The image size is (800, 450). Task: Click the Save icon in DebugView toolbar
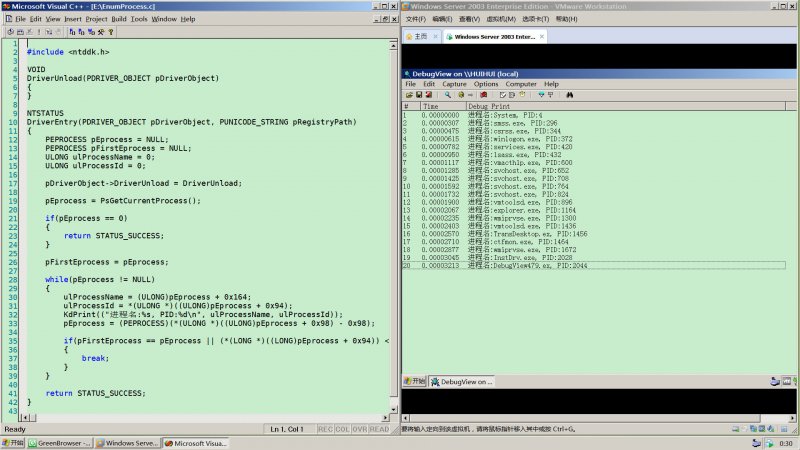click(x=419, y=95)
